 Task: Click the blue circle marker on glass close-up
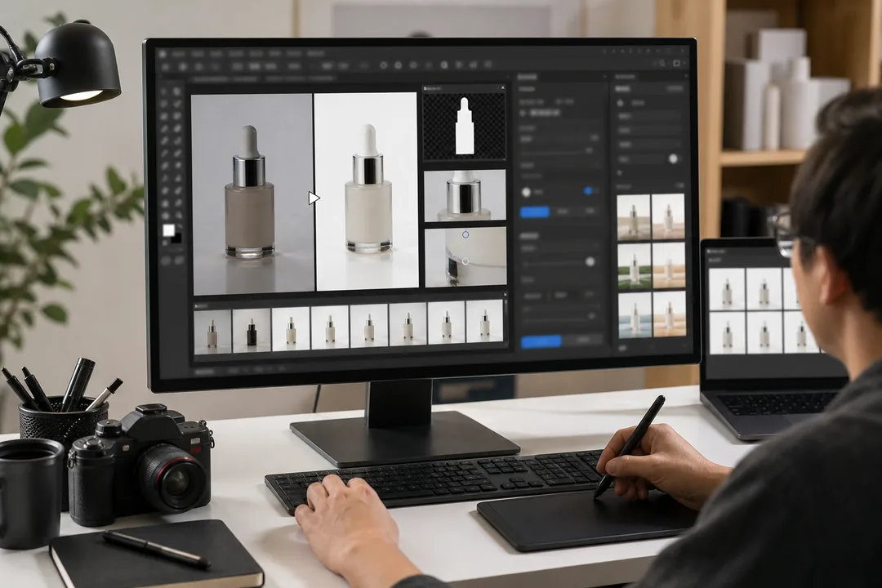pos(465,234)
